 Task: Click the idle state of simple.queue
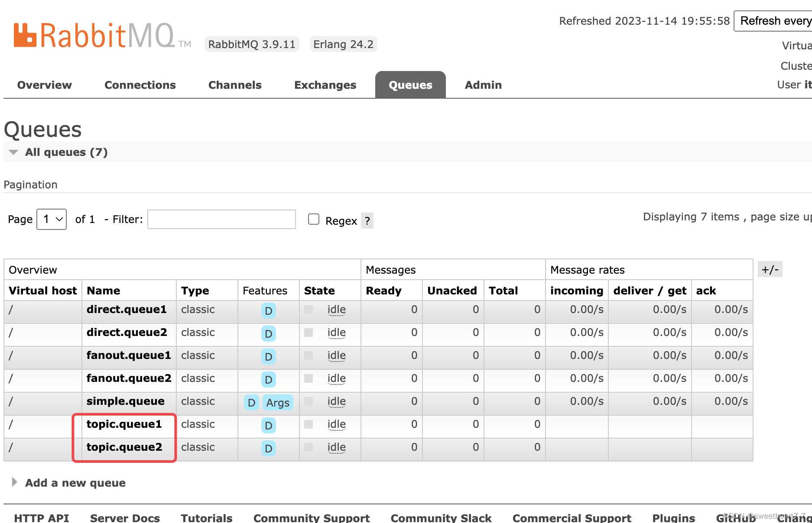337,401
